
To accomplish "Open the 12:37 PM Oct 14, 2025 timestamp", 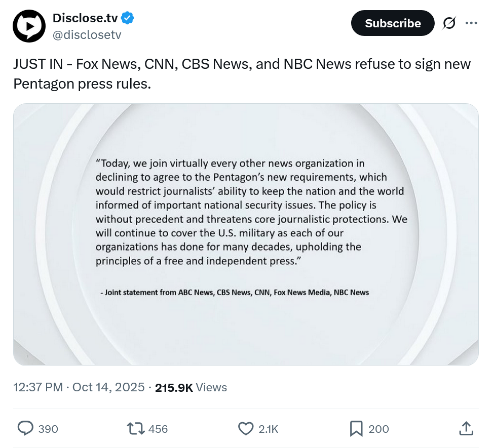I will click(79, 387).
